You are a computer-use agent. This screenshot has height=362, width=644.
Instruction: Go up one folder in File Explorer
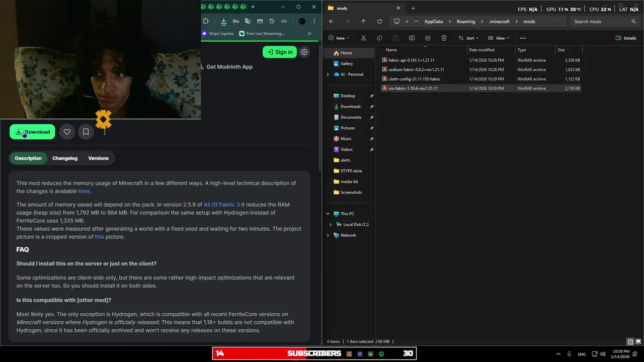pyautogui.click(x=363, y=21)
